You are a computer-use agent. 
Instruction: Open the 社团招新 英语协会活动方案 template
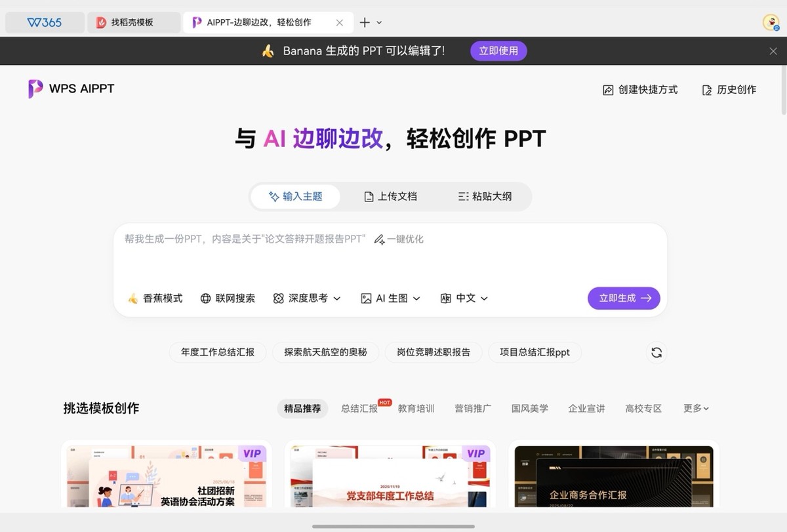tap(167, 475)
